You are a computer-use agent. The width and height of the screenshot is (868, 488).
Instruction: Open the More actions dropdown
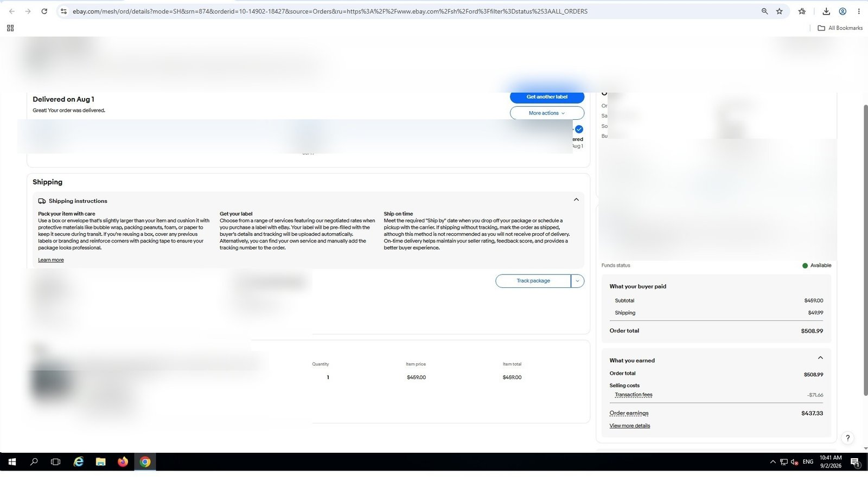(x=547, y=113)
